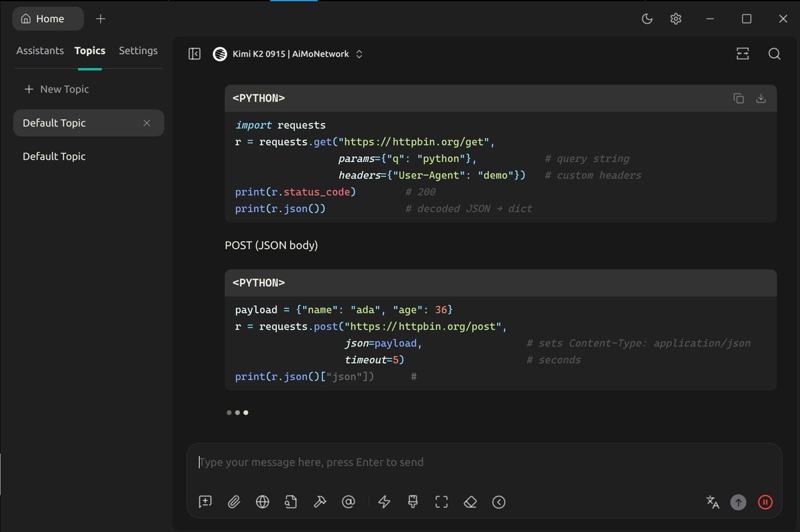The image size is (800, 532).
Task: Click the '# custom headers' comment
Action: [593, 175]
